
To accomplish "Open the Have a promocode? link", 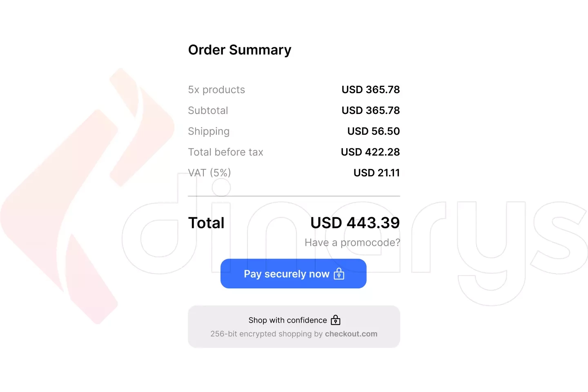I will tap(352, 243).
